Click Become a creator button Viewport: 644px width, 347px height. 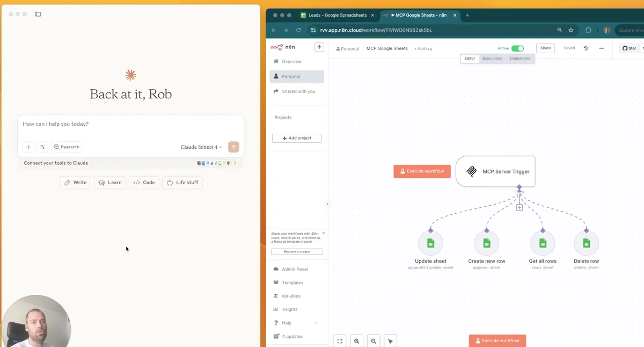tap(297, 251)
